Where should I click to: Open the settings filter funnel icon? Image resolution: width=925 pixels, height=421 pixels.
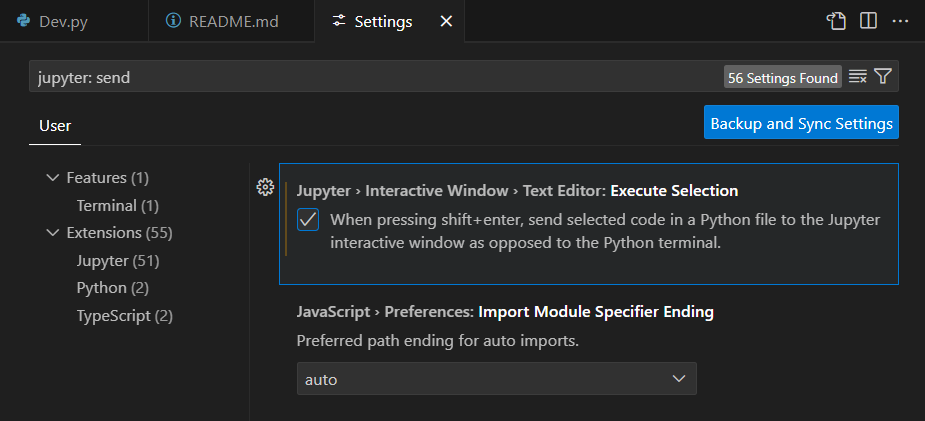[882, 77]
